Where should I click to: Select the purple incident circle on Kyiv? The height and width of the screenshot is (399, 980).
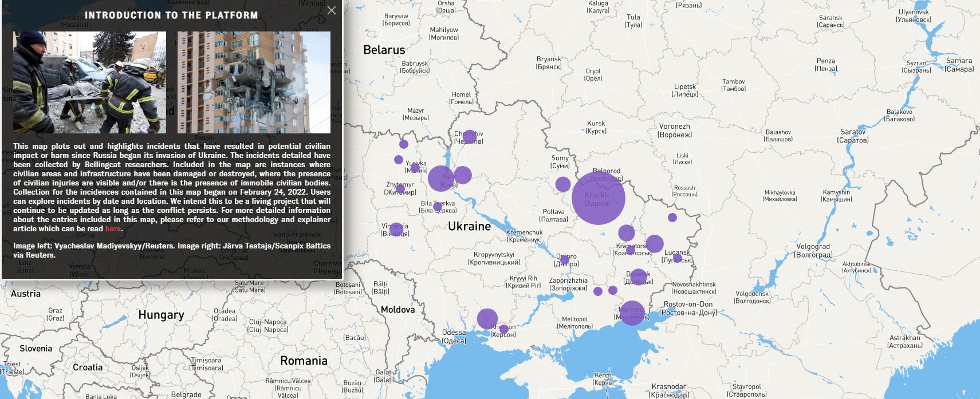(x=440, y=179)
